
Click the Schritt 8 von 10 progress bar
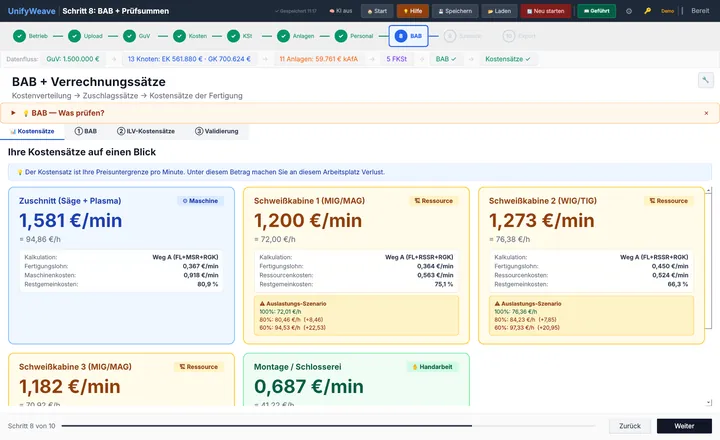[328, 426]
